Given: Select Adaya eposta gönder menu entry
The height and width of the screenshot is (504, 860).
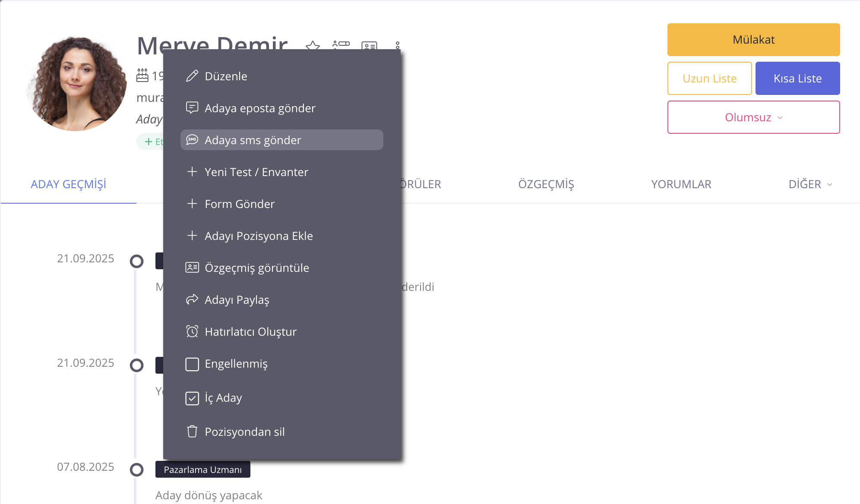Looking at the screenshot, I should 260,108.
